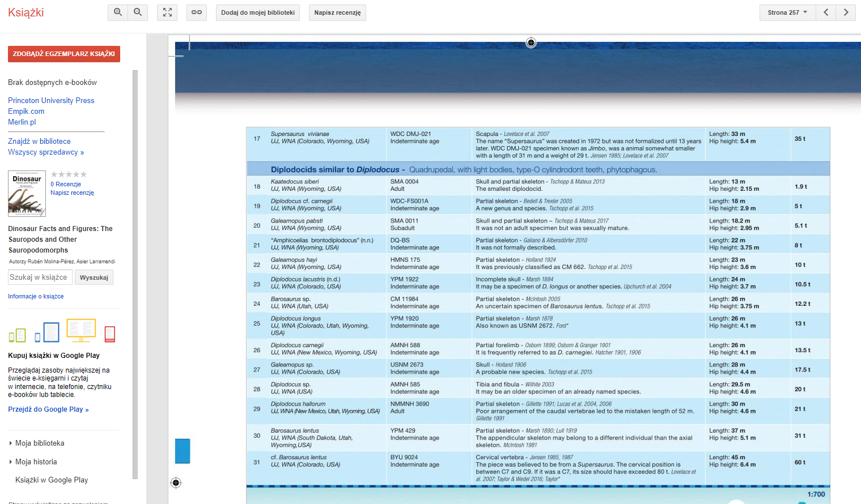Image resolution: width=861 pixels, height=504 pixels.
Task: Click the Książki logo heading
Action: click(26, 12)
